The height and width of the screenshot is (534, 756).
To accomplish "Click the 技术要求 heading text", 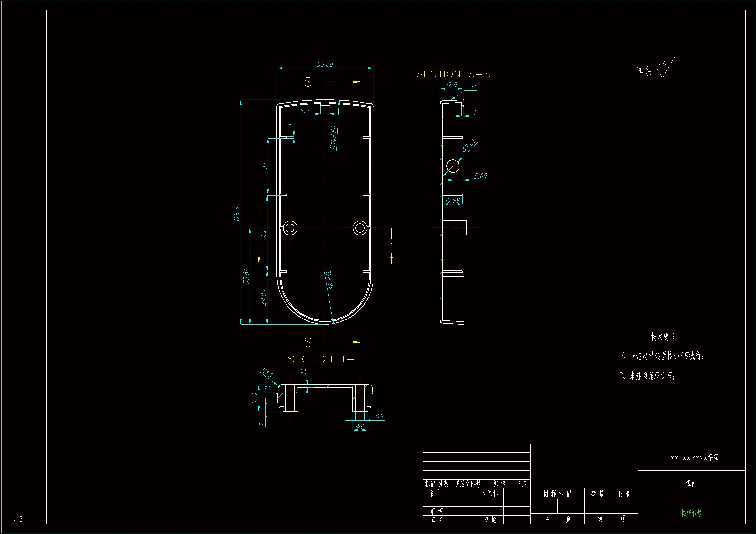I will (663, 337).
